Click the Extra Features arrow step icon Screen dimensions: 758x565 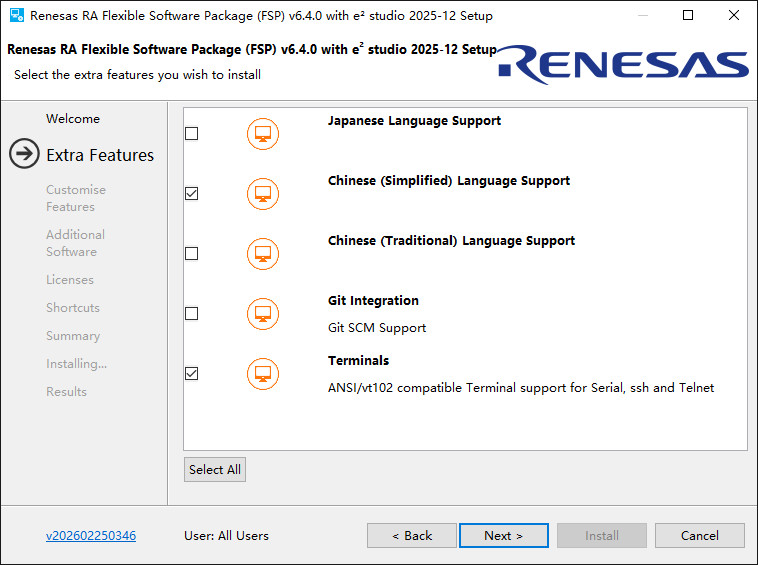[24, 154]
